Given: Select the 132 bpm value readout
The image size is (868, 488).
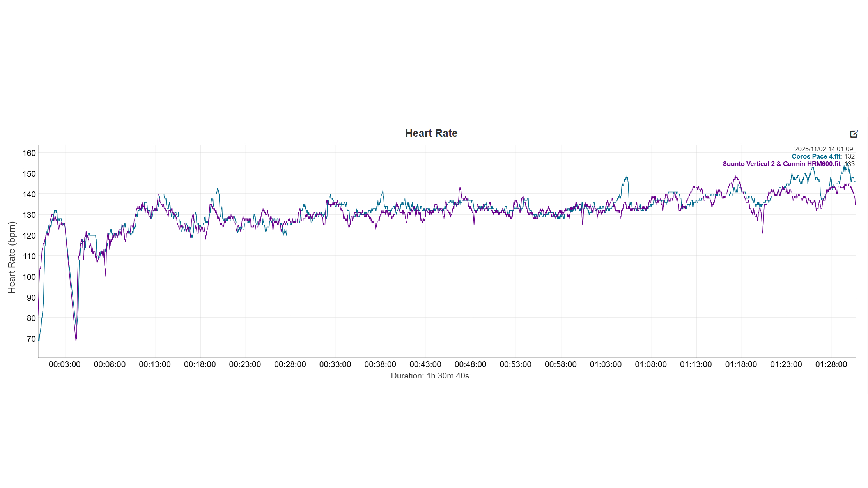Looking at the screenshot, I should click(850, 156).
